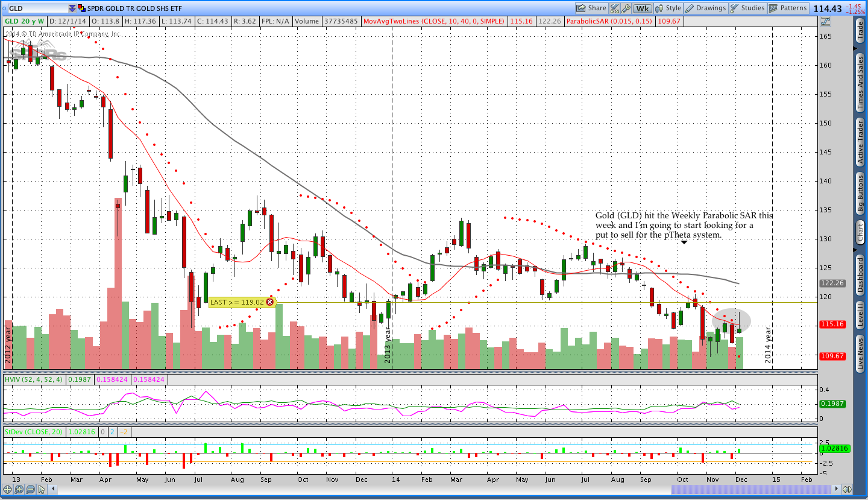Click the zoom out magnifier icon

coord(30,489)
